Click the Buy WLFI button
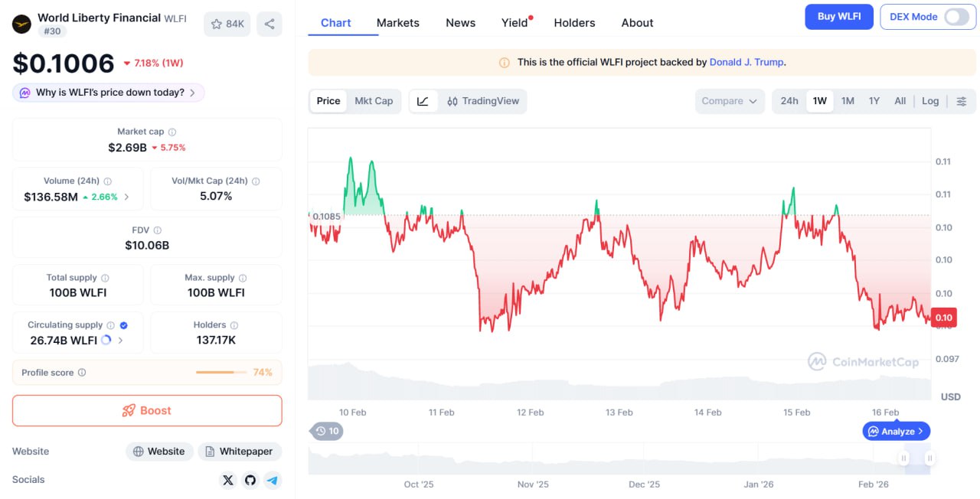 pos(838,17)
